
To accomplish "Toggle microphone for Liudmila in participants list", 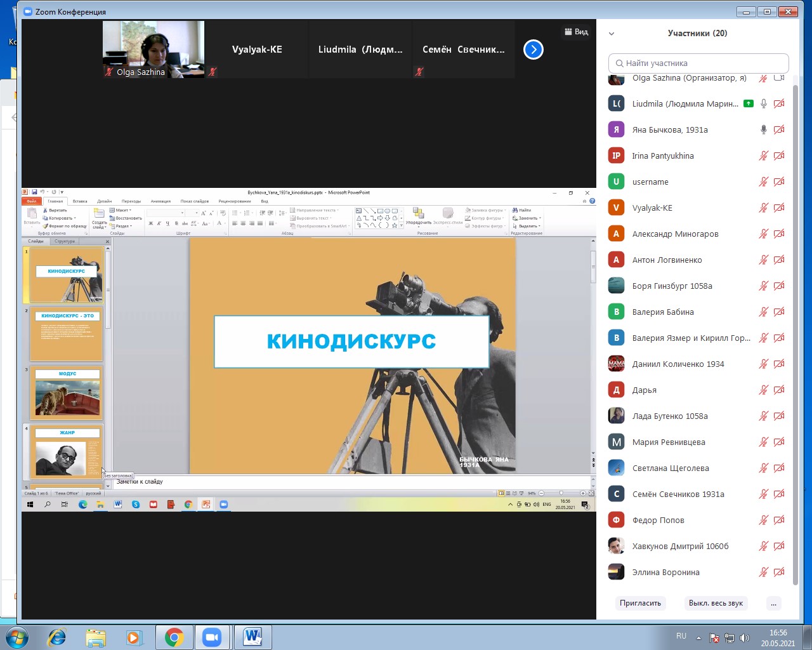I will (x=764, y=103).
